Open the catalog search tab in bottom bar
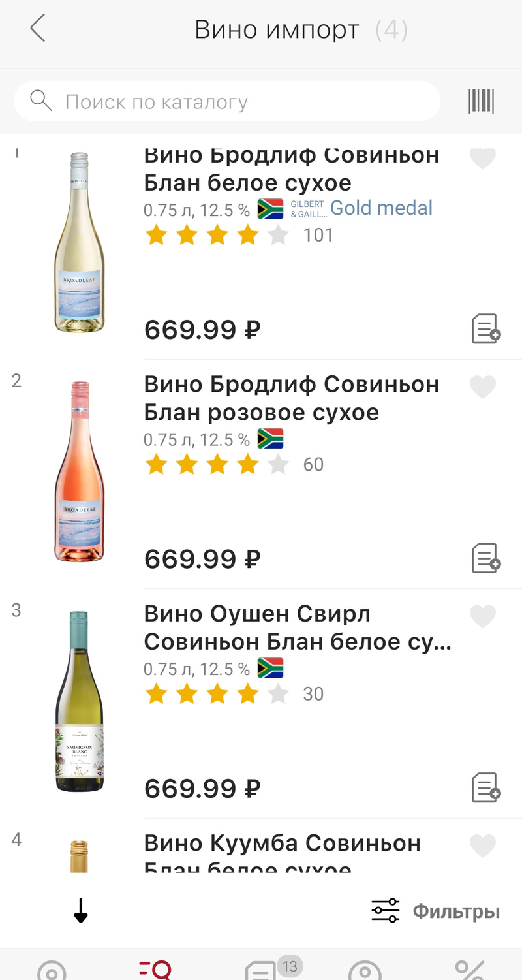522x980 pixels. pyautogui.click(x=155, y=970)
